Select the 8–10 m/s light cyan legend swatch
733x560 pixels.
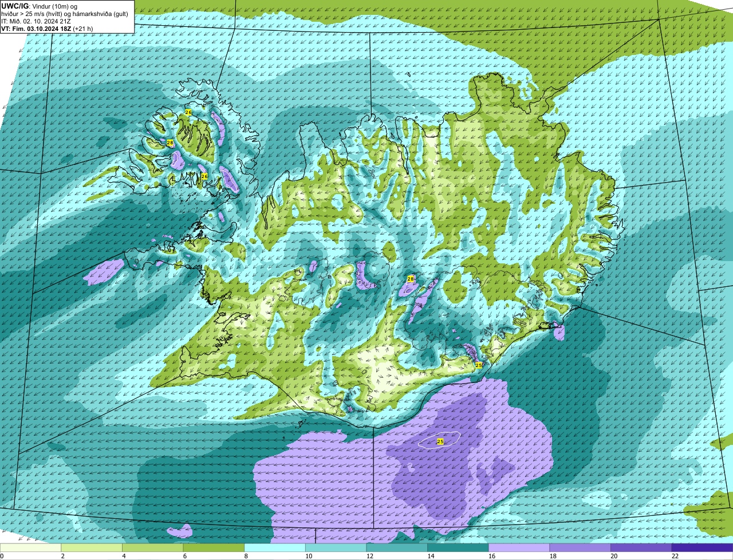click(x=275, y=547)
